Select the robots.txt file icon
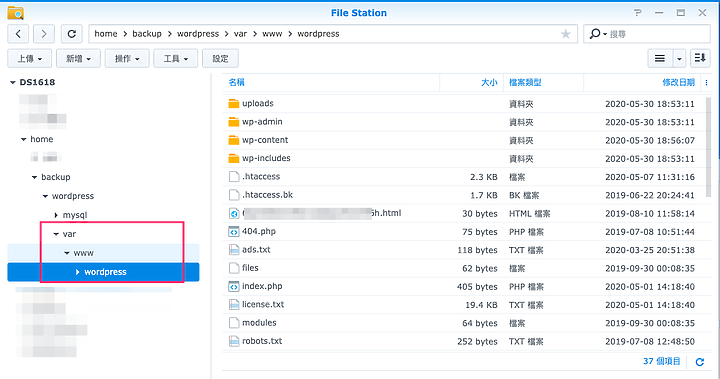Screen dimensions: 720x379 coord(234,341)
